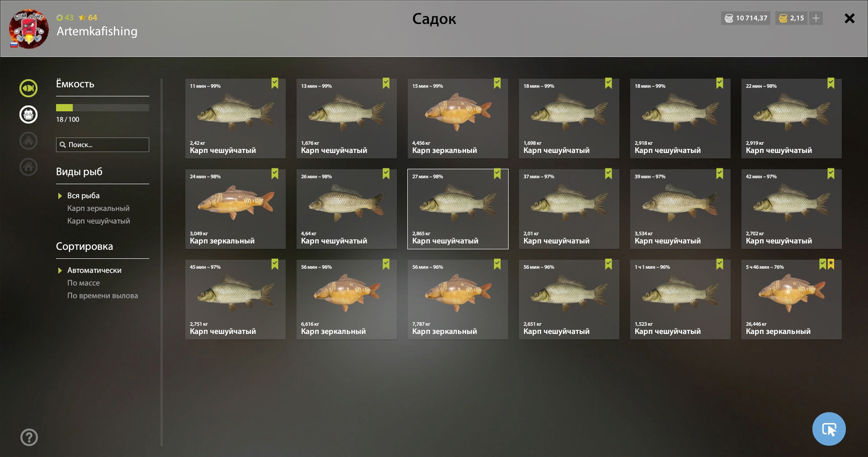Select the Вся рыба filter
This screenshot has width=868, height=457.
coord(83,195)
